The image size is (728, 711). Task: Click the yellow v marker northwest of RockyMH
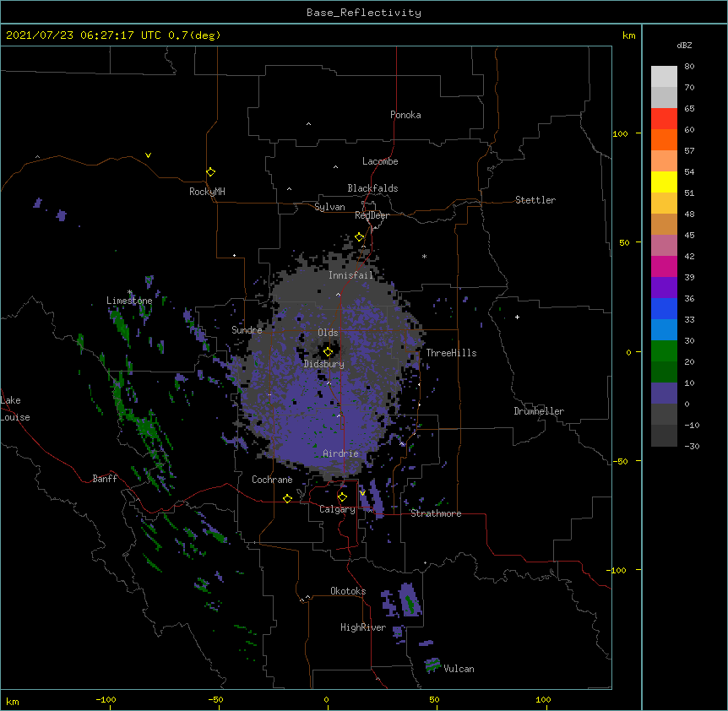pyautogui.click(x=148, y=155)
